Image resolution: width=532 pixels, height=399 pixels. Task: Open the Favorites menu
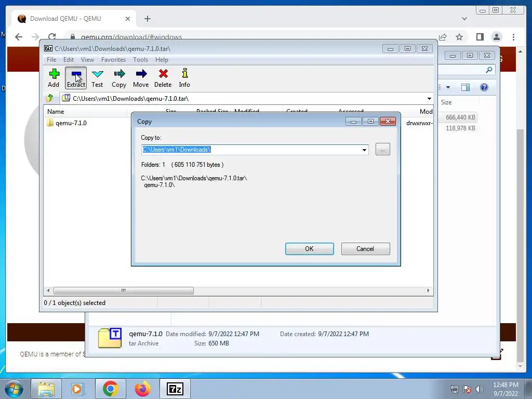(113, 60)
